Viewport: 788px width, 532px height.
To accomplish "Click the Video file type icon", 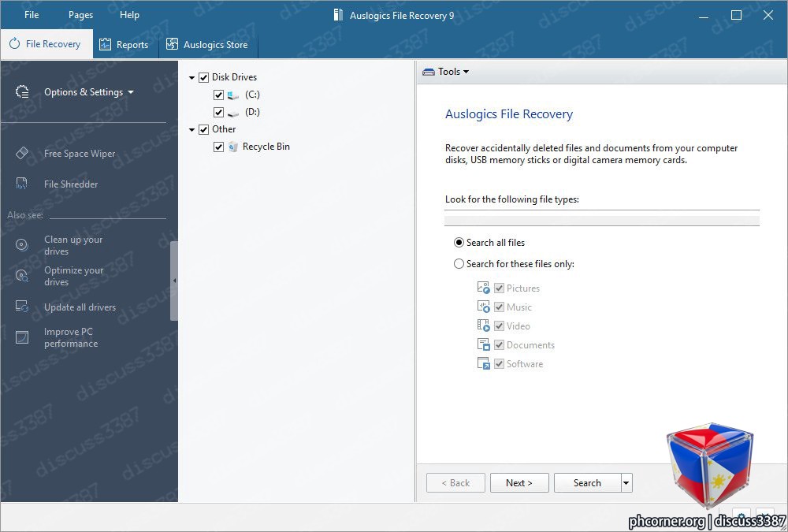I will 483,326.
